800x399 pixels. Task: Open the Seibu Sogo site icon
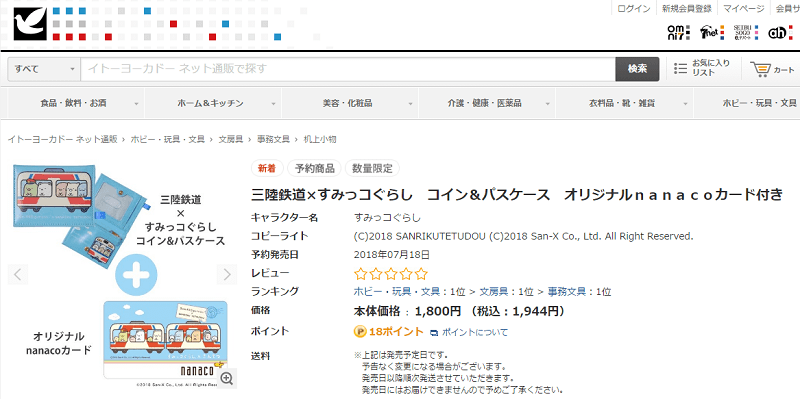[x=746, y=33]
